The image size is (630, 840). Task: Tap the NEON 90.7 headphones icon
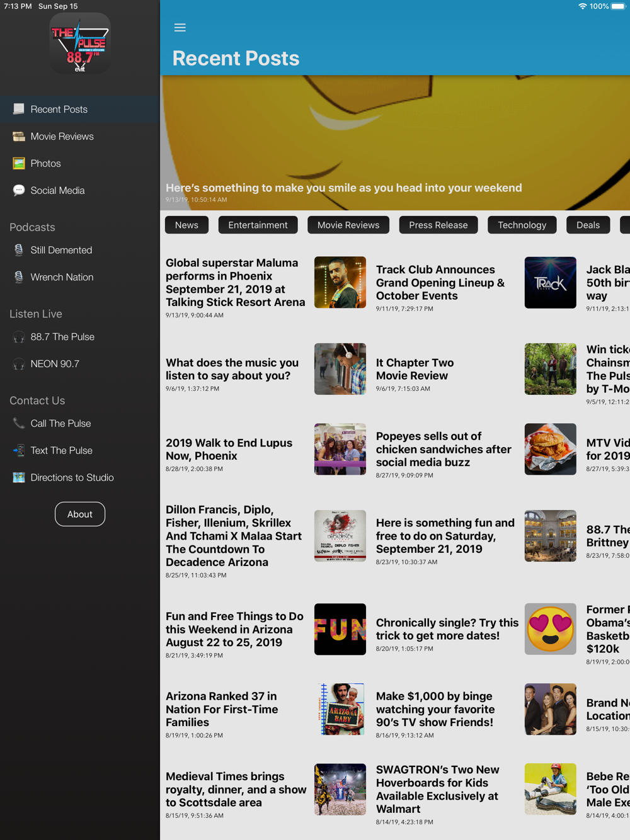(19, 365)
